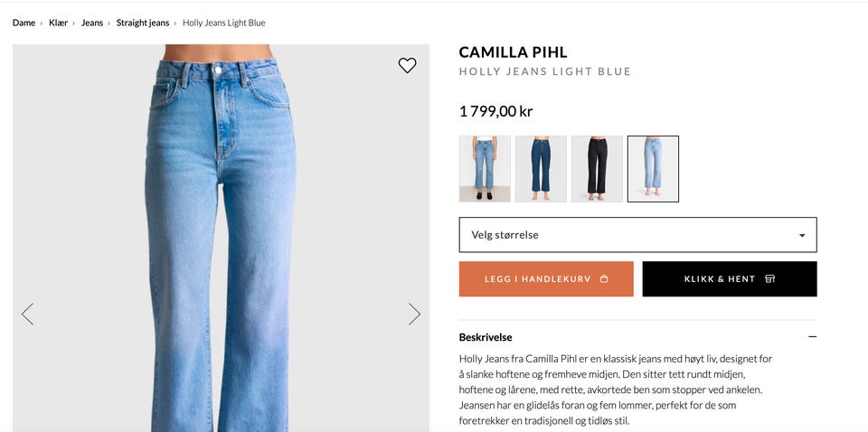Click the main jeans product image

[x=221, y=238]
